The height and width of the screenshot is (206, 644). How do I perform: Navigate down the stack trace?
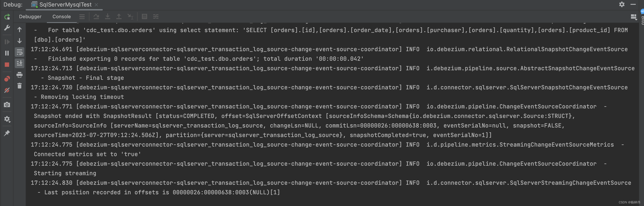20,41
